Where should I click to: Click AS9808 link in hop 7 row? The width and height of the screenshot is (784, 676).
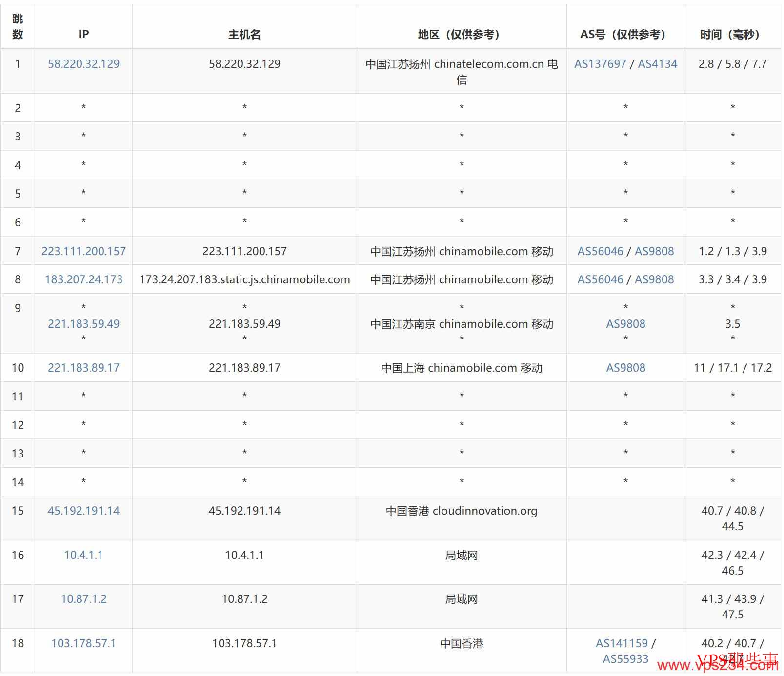(654, 251)
